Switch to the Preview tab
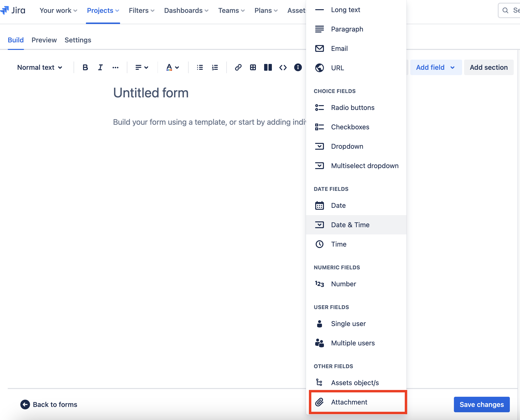The image size is (520, 420). pyautogui.click(x=44, y=40)
